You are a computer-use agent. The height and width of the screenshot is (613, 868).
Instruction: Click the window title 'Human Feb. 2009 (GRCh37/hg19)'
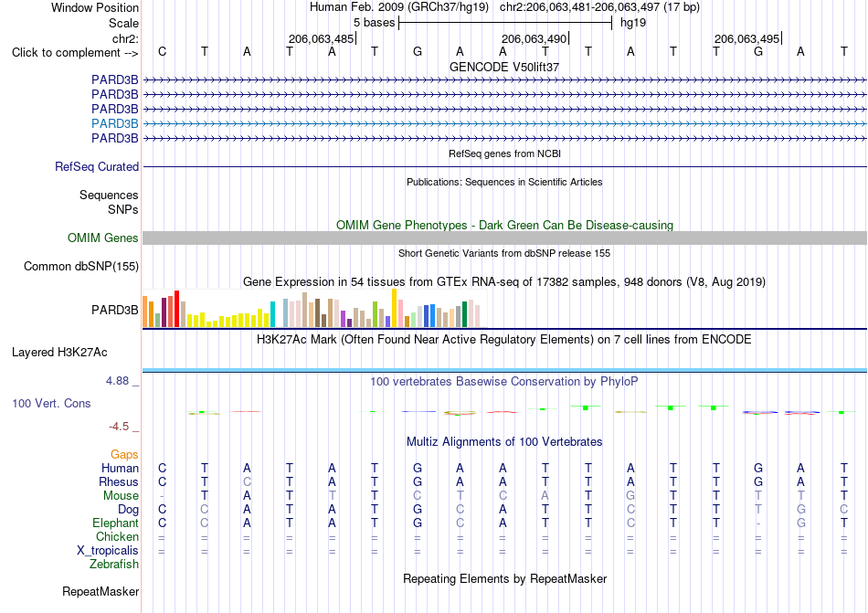pyautogui.click(x=399, y=7)
